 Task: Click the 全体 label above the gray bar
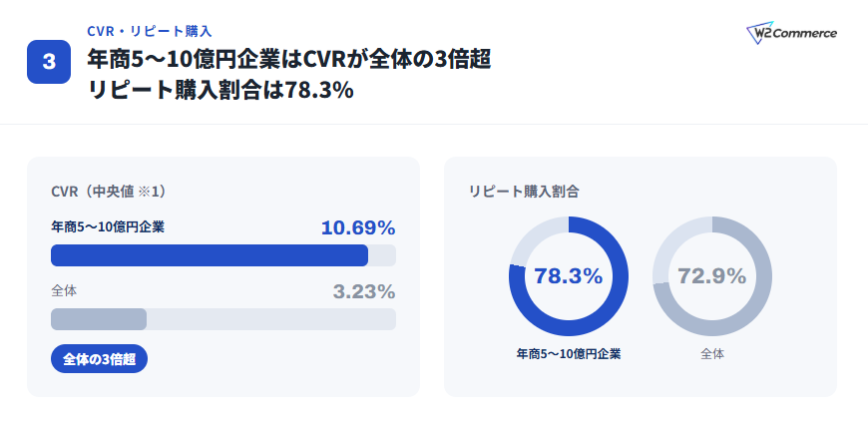[x=64, y=290]
